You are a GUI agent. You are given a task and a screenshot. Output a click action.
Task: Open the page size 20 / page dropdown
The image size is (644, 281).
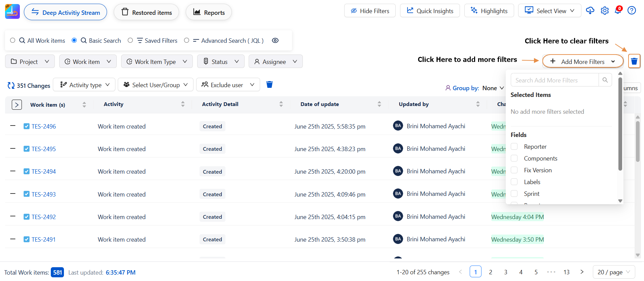coord(613,272)
